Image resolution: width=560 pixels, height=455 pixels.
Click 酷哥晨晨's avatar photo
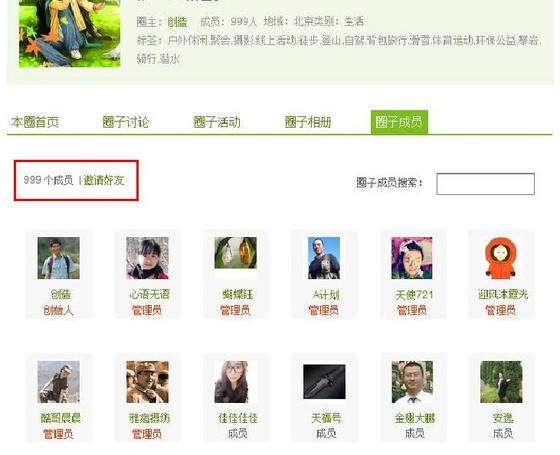[59, 382]
